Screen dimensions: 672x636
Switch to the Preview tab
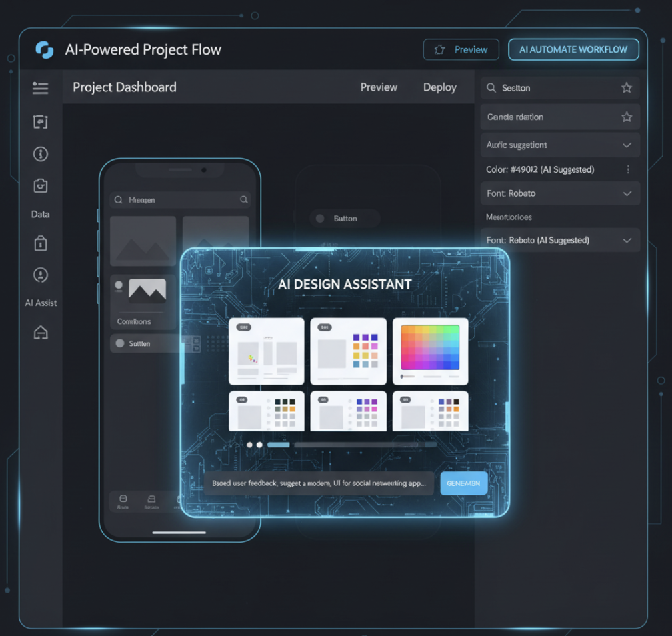[379, 87]
